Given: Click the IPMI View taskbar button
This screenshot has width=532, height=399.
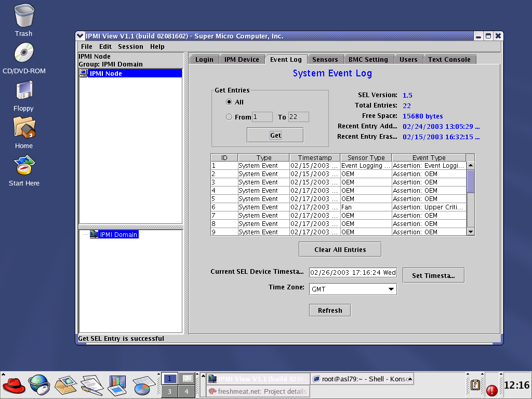Looking at the screenshot, I should [258, 379].
